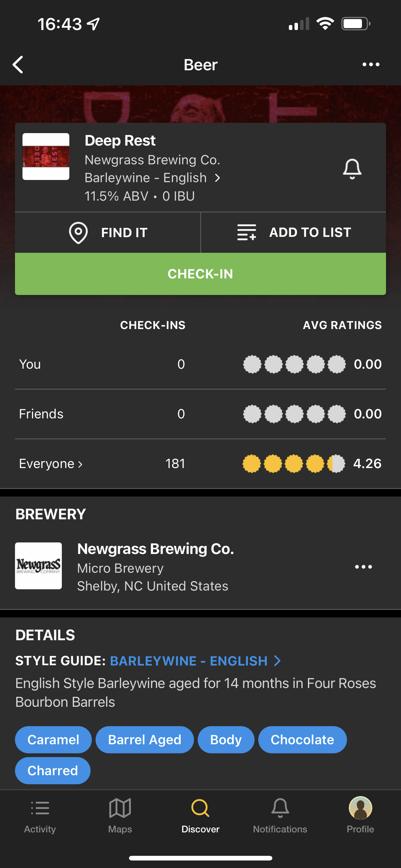Select the Discover search icon
This screenshot has height=868, width=401.
[x=200, y=808]
